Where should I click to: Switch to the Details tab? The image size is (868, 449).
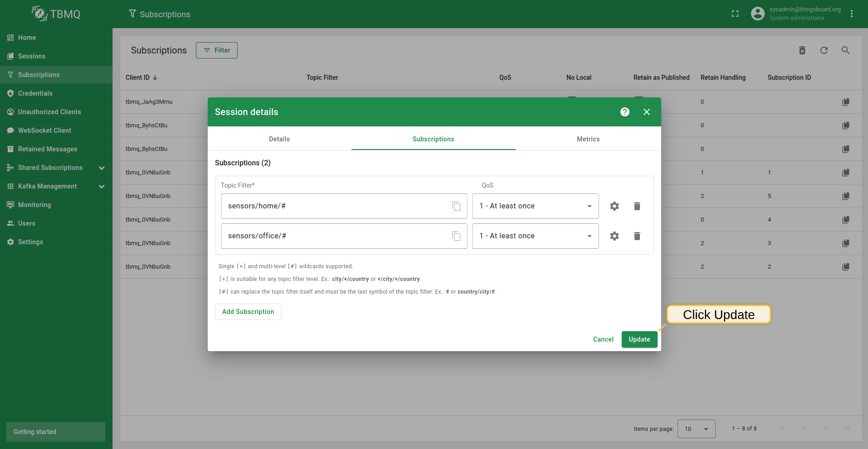coord(279,139)
